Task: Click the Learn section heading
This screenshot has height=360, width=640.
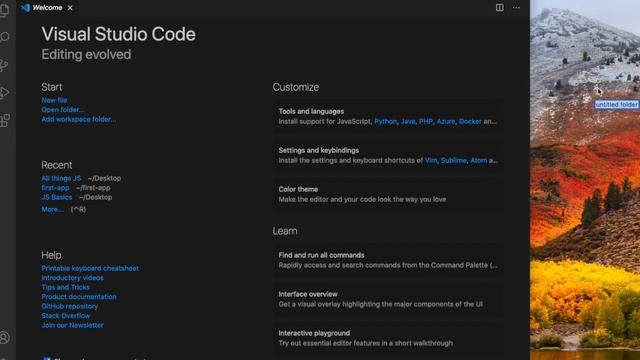Action: coord(285,231)
